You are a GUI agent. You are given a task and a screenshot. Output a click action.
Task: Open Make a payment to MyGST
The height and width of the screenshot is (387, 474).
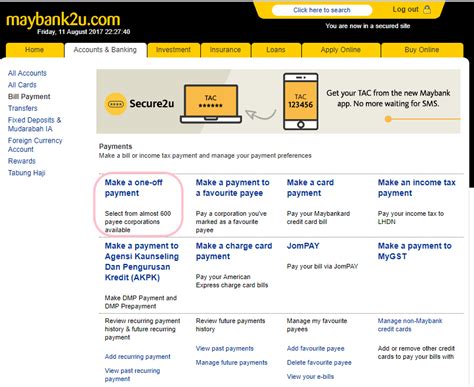pos(415,251)
